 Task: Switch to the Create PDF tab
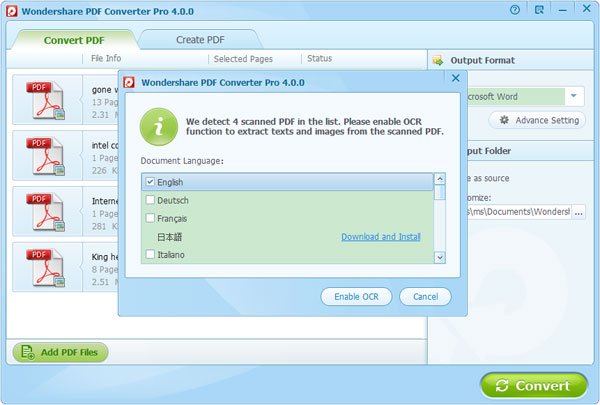coord(200,40)
